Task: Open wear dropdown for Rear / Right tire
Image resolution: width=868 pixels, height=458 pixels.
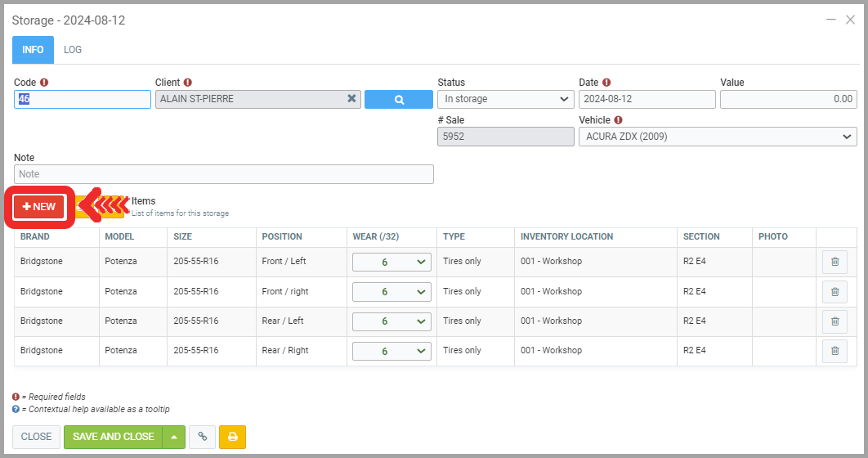Action: [x=391, y=351]
